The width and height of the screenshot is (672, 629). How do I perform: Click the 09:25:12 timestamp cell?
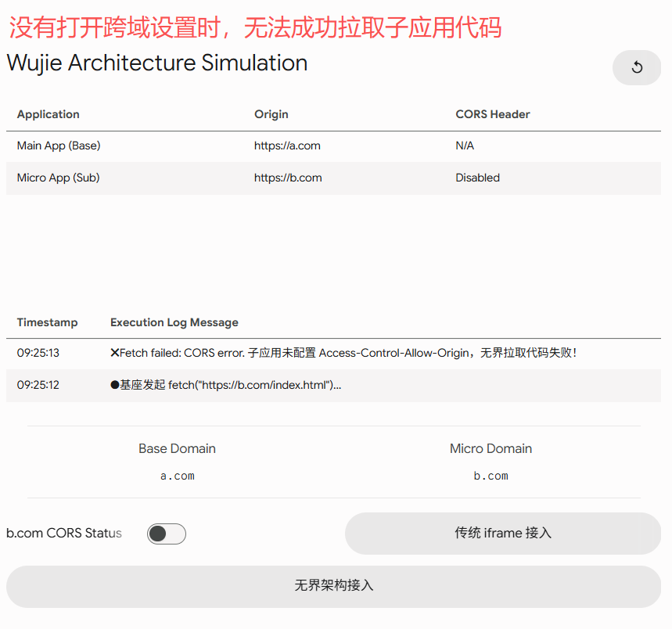click(38, 385)
